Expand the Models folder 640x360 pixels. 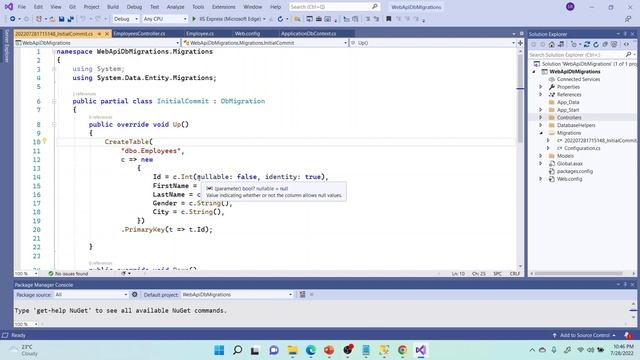point(541,156)
